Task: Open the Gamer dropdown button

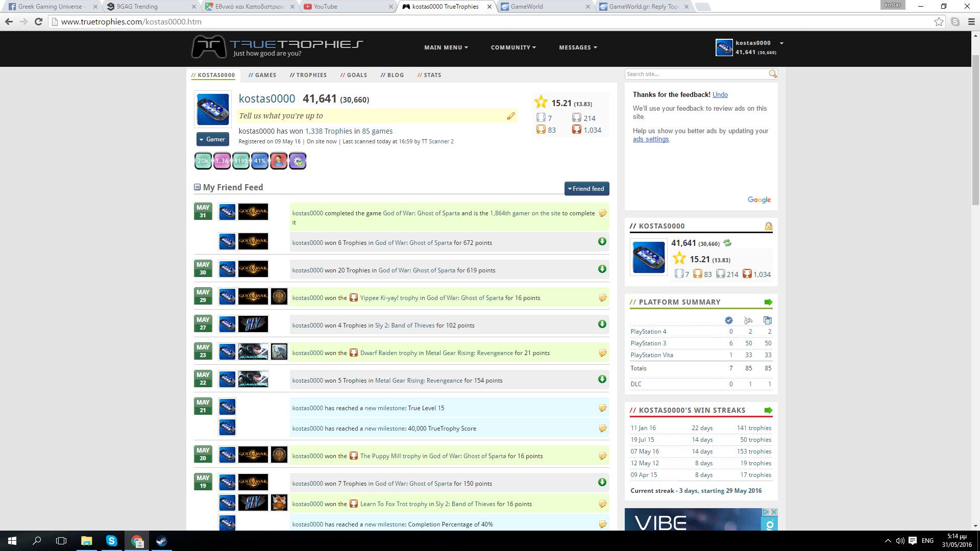Action: click(213, 139)
